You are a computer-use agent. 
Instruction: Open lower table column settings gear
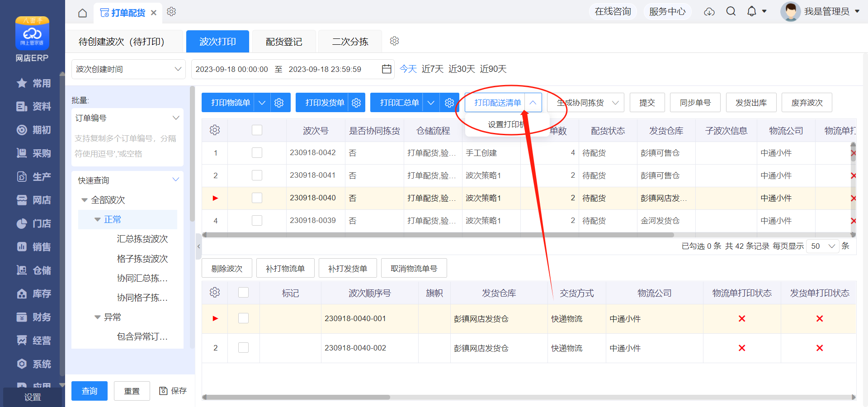click(215, 293)
